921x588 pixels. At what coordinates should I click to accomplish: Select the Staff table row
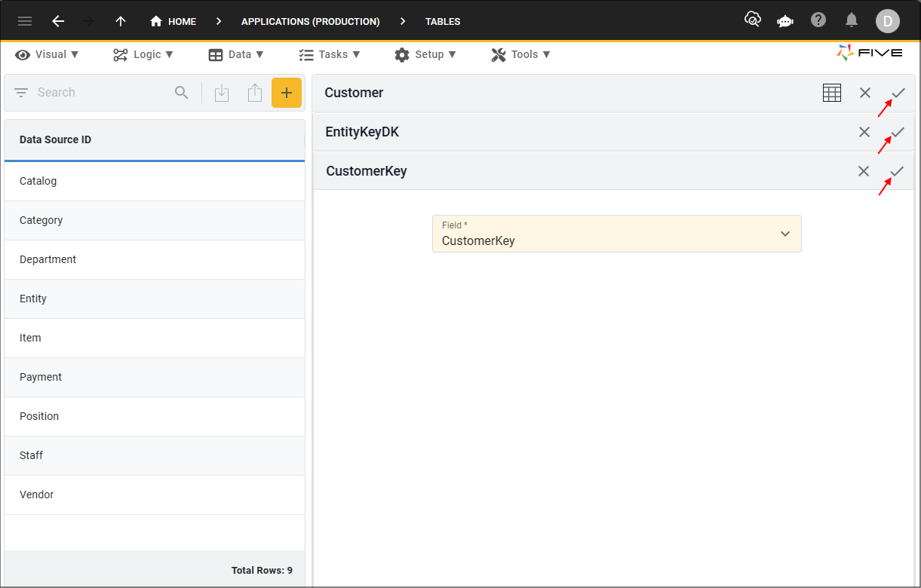click(x=155, y=455)
